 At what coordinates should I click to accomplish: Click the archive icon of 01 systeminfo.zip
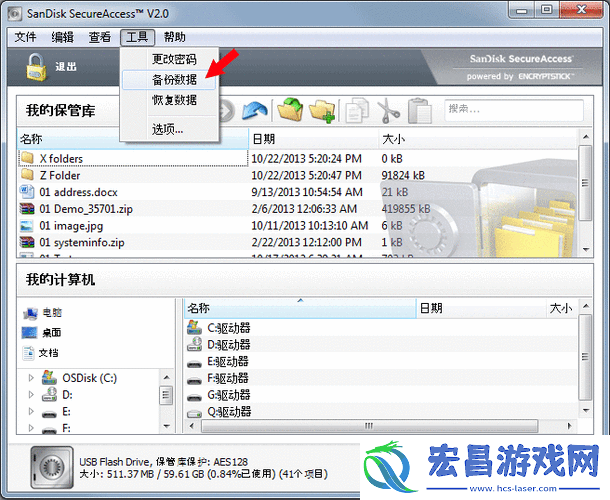tap(27, 242)
